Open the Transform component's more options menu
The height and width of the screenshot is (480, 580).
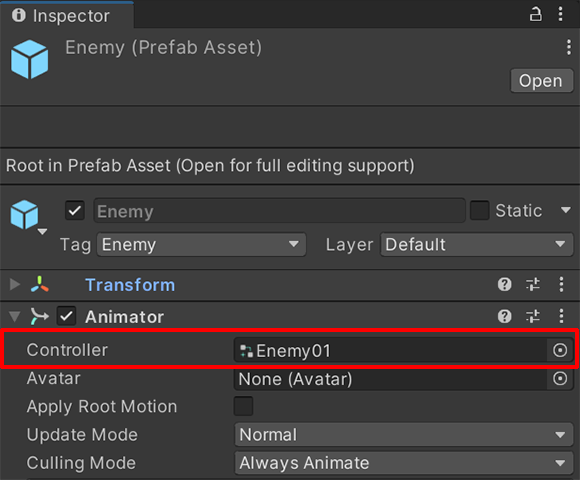[x=561, y=284]
